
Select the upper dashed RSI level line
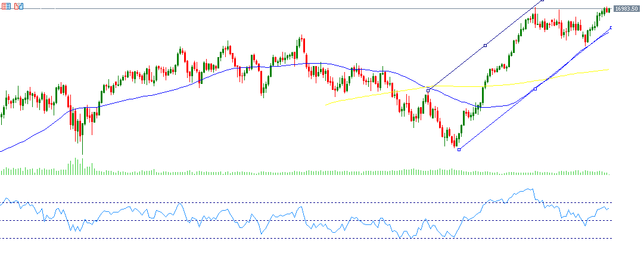click(x=298, y=203)
